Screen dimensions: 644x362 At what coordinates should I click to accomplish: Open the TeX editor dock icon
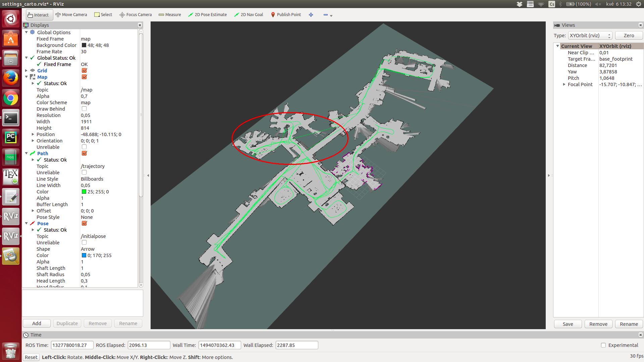point(11,177)
